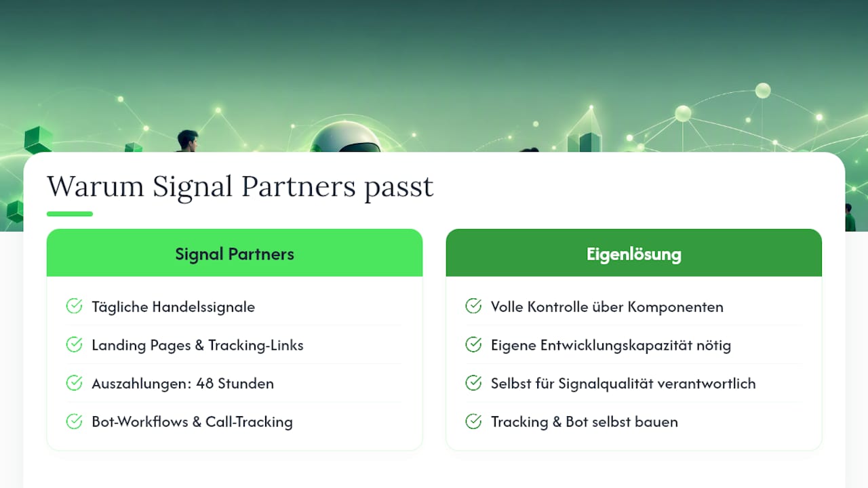Click Volle Kontrolle über Komponenten text
The width and height of the screenshot is (868, 488).
click(607, 307)
